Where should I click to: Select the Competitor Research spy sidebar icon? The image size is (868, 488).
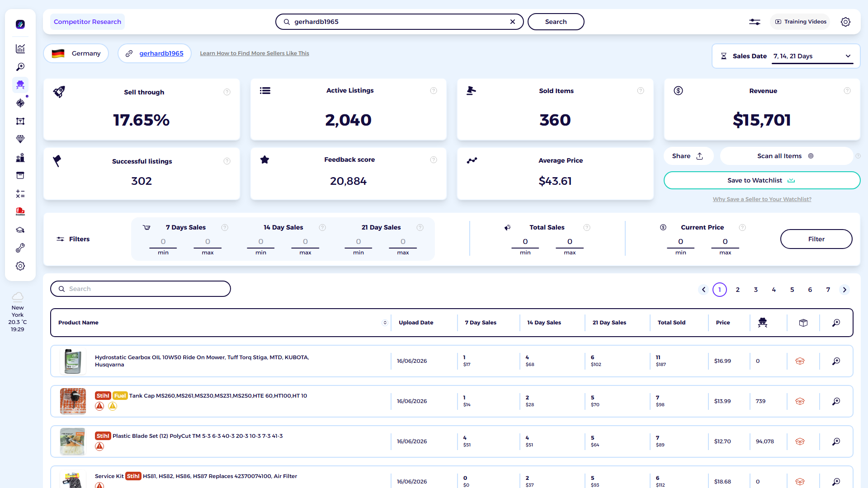click(x=20, y=85)
